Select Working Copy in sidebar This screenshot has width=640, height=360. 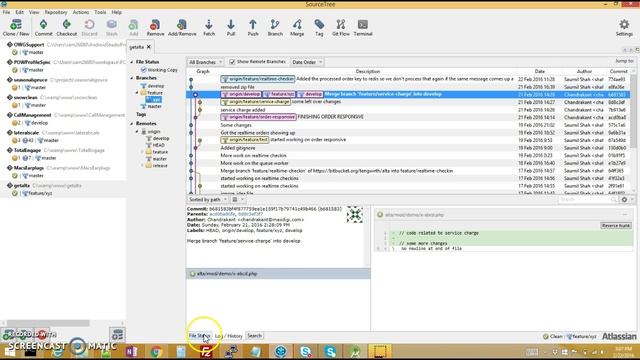[x=159, y=70]
